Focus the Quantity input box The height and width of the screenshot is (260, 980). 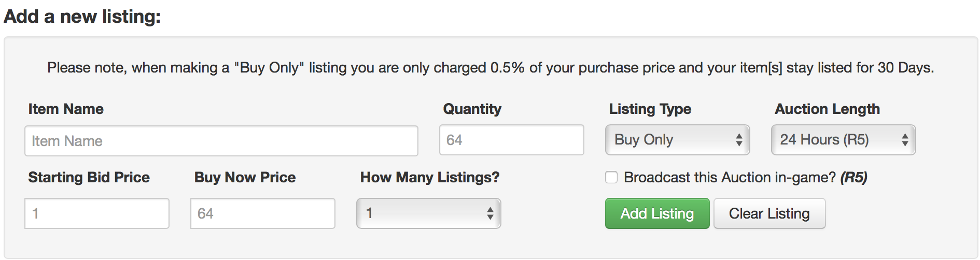[511, 140]
